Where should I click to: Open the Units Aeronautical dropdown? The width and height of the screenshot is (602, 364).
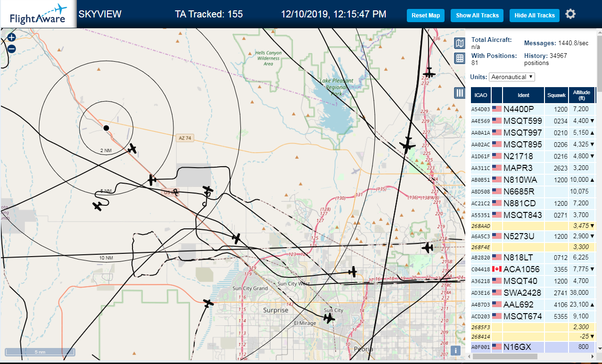pos(512,77)
